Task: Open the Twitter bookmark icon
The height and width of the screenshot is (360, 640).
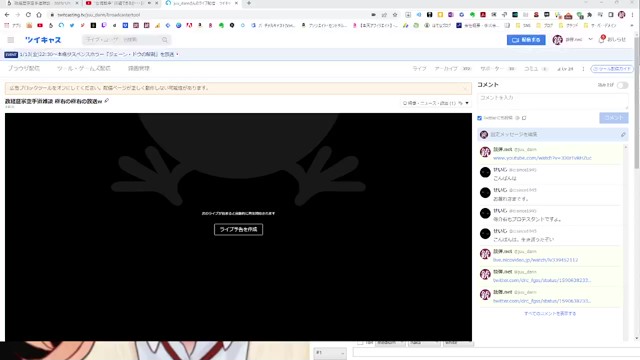Action: coord(72,25)
